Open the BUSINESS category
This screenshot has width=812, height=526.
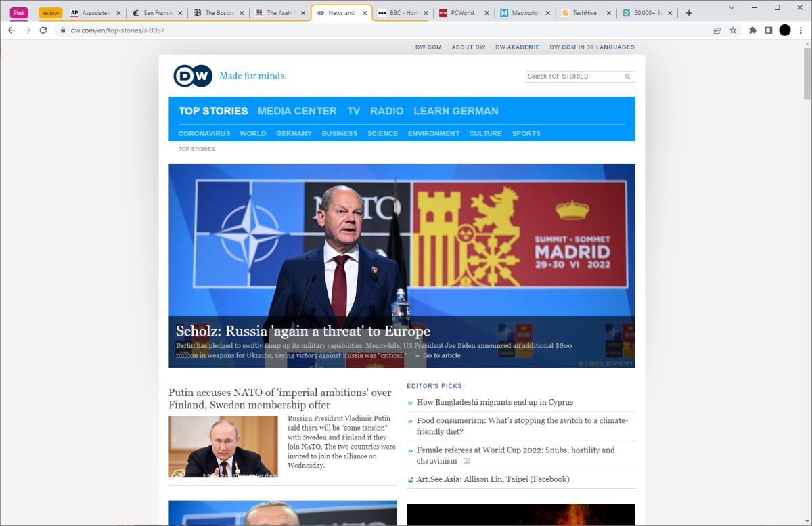(339, 133)
